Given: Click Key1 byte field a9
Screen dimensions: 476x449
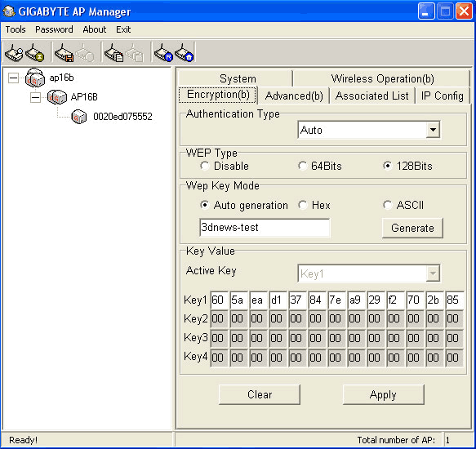Looking at the screenshot, I should point(356,300).
